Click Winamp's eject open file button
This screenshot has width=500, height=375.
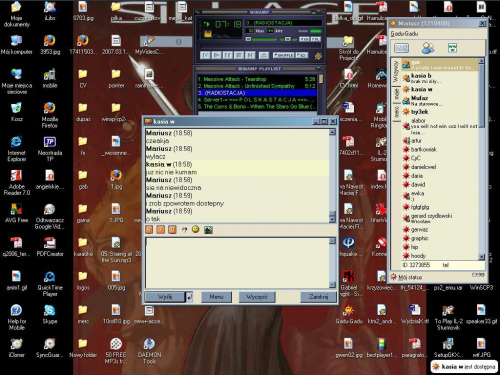click(264, 55)
